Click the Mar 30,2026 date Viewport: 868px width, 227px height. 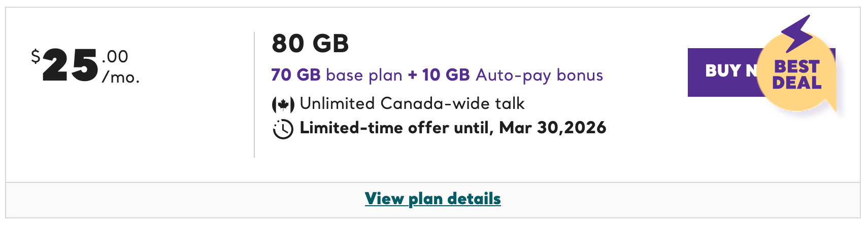coord(552,128)
